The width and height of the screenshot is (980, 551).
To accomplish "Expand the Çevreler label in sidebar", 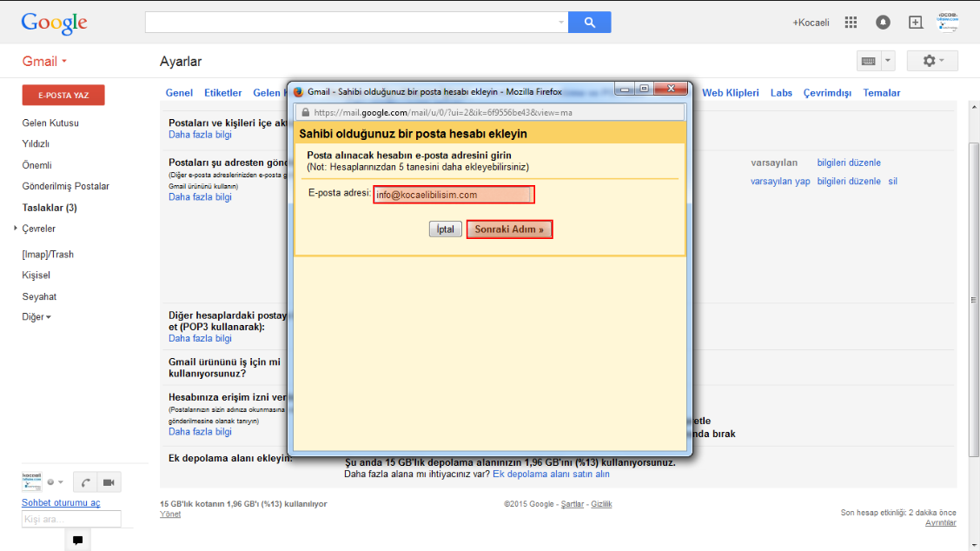I will pos(16,229).
